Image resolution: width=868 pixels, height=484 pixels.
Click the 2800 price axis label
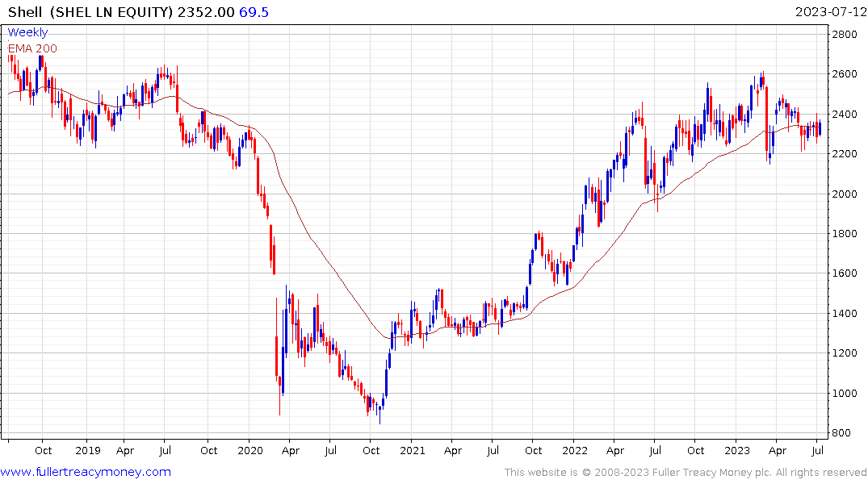point(845,35)
